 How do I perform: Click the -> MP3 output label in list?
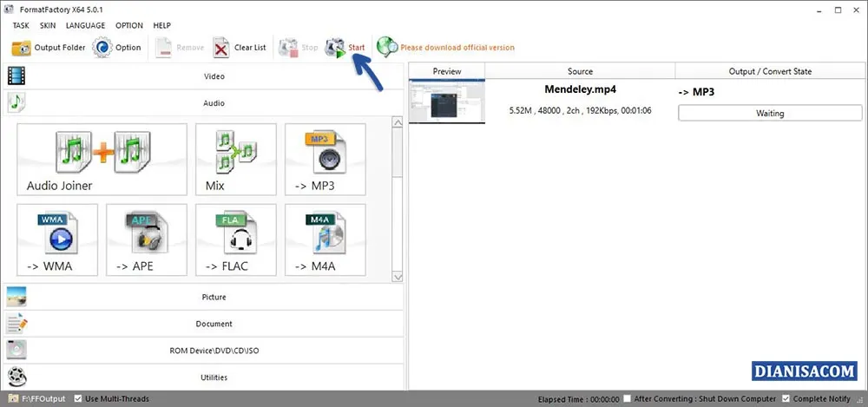point(696,92)
